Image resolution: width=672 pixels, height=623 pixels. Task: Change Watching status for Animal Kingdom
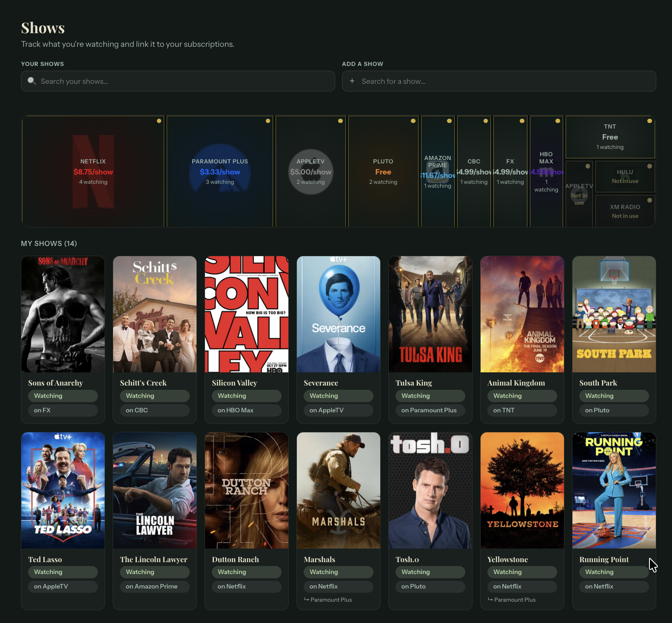click(522, 396)
